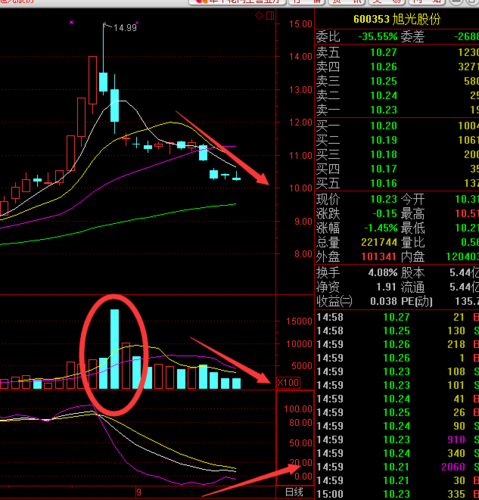Screen dimensions: 479x500
Task: Click the 换手 4.08% value
Action: coord(383,273)
